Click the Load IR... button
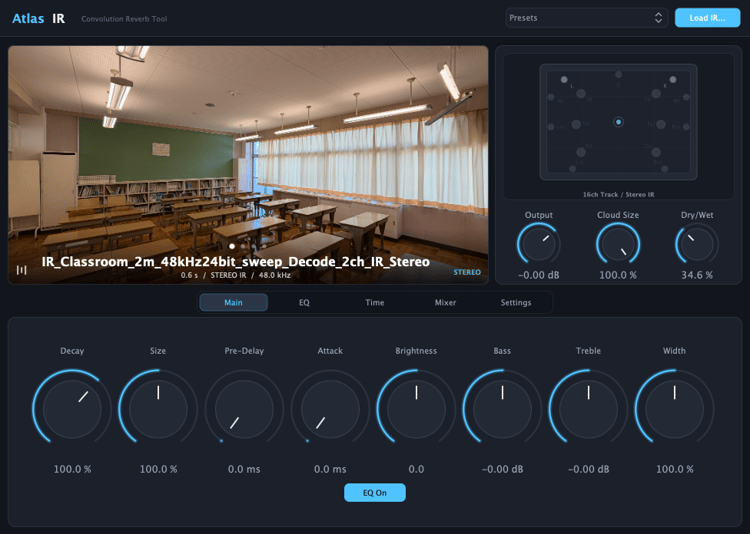750x534 pixels. (x=707, y=18)
